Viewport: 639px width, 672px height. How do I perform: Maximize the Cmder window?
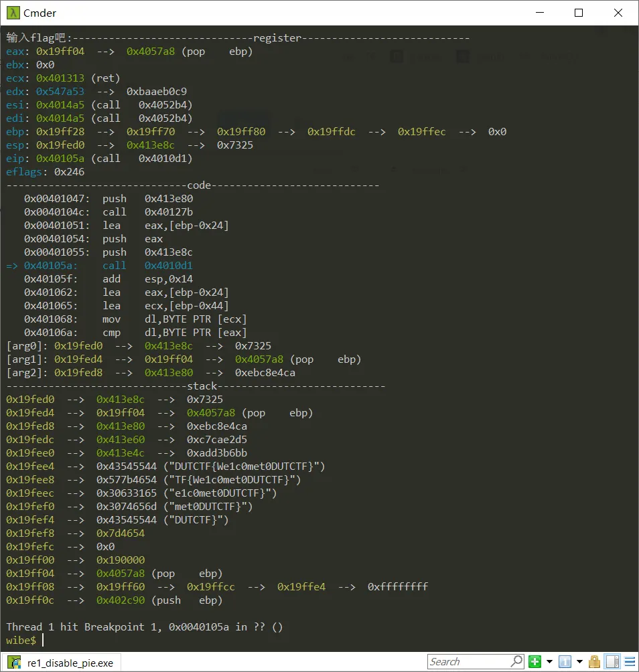579,13
